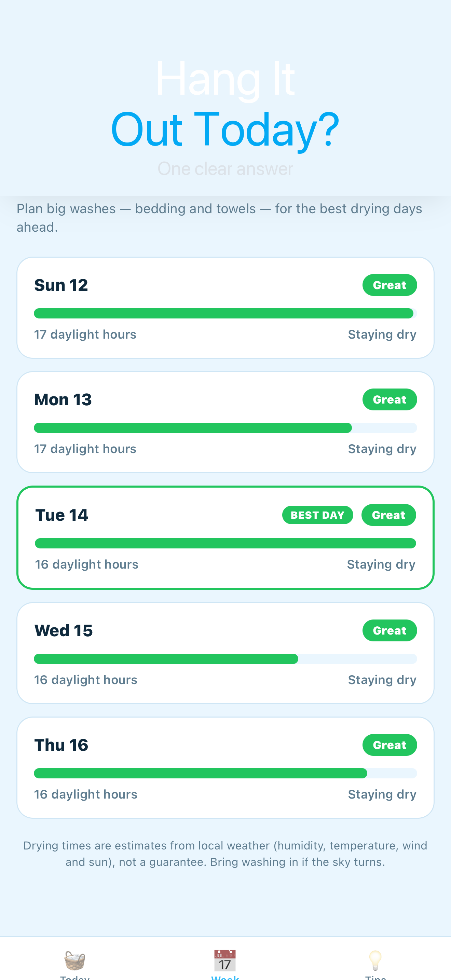Select the highlighted Tue 14 card

[x=225, y=537]
